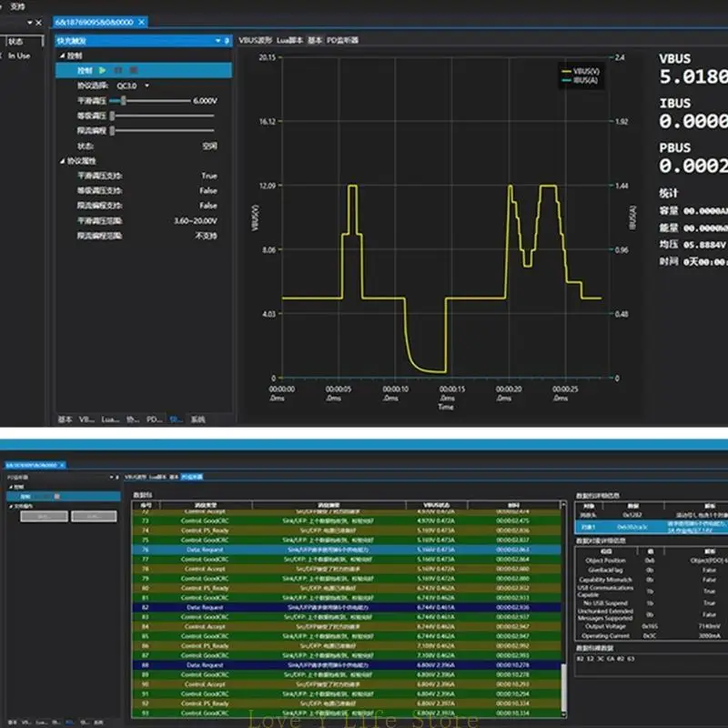This screenshot has height=728, width=728.
Task: Open the fast-charge panel header dropdown arrow
Action: click(x=217, y=41)
